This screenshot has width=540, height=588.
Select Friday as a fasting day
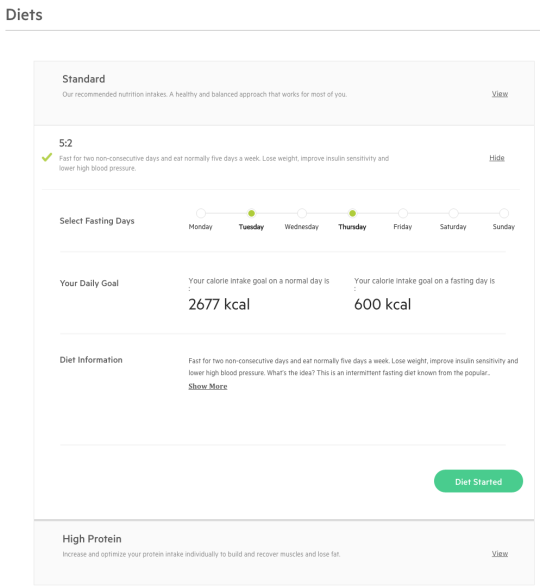(403, 213)
